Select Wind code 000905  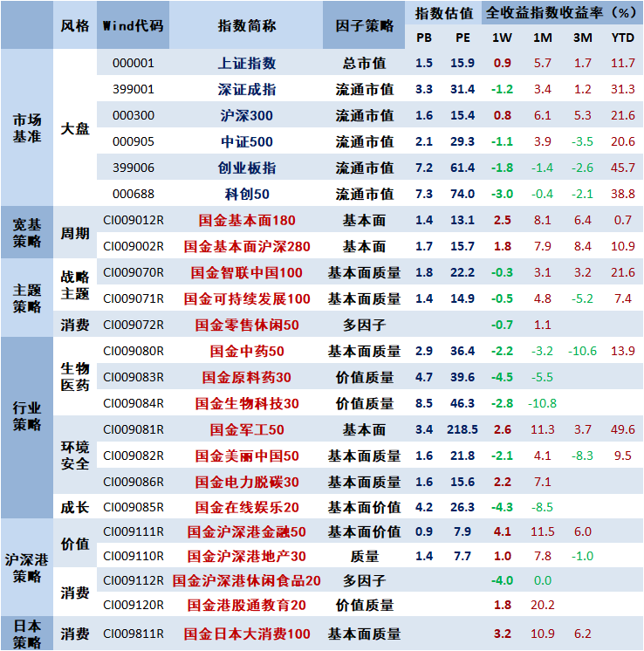(133, 141)
